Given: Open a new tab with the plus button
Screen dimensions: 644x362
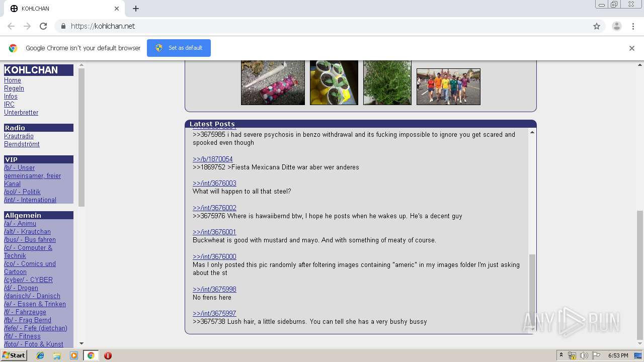Looking at the screenshot, I should click(136, 9).
